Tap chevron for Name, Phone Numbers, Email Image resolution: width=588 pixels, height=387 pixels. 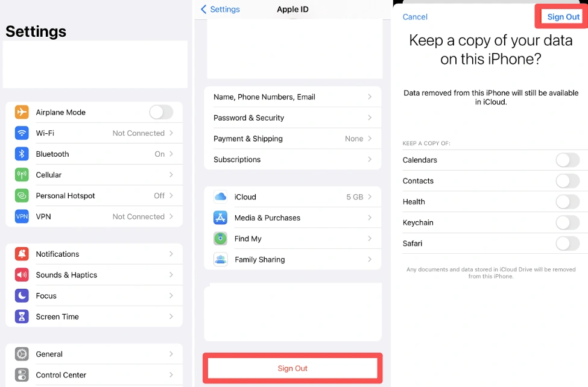(370, 96)
